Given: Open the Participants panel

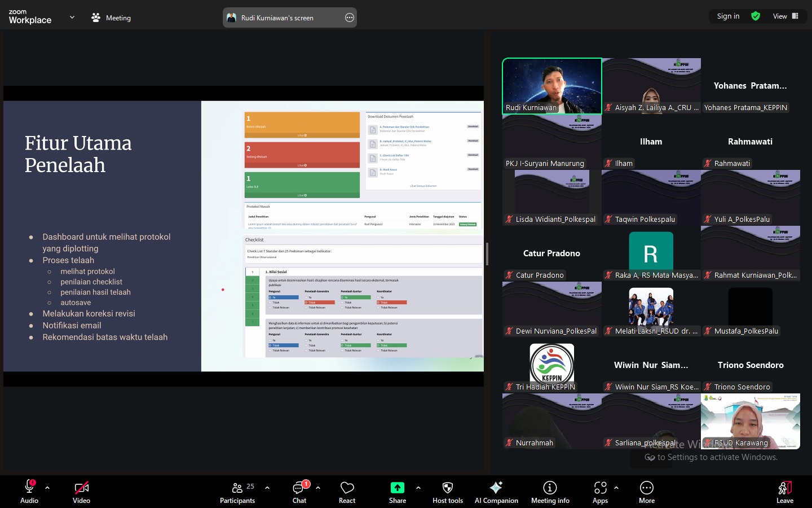Looking at the screenshot, I should (x=237, y=492).
